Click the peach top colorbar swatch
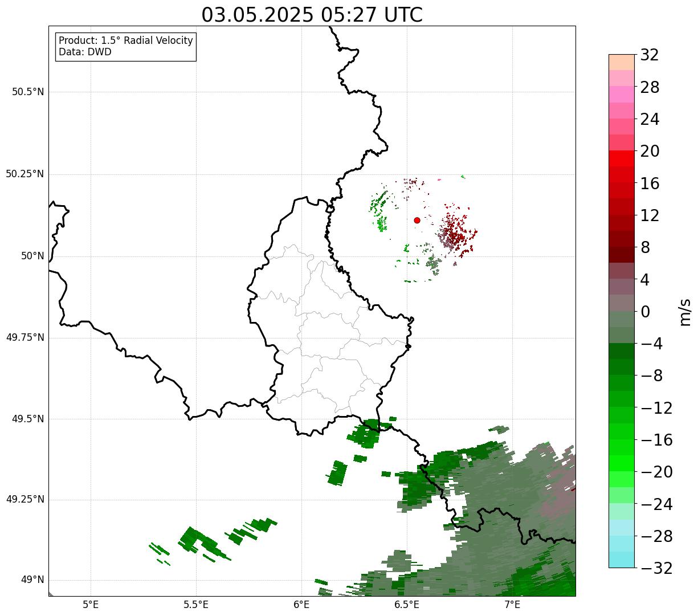The width and height of the screenshot is (698, 616). tap(622, 62)
